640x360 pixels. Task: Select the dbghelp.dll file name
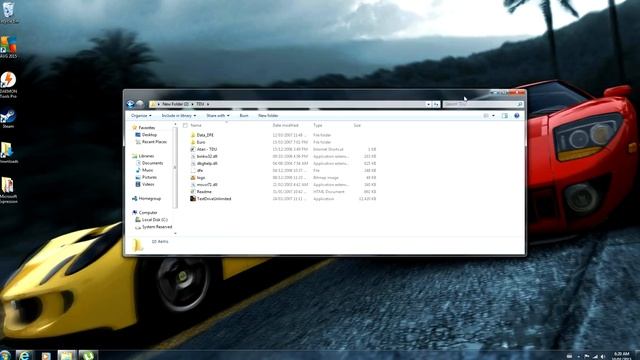tap(207, 163)
